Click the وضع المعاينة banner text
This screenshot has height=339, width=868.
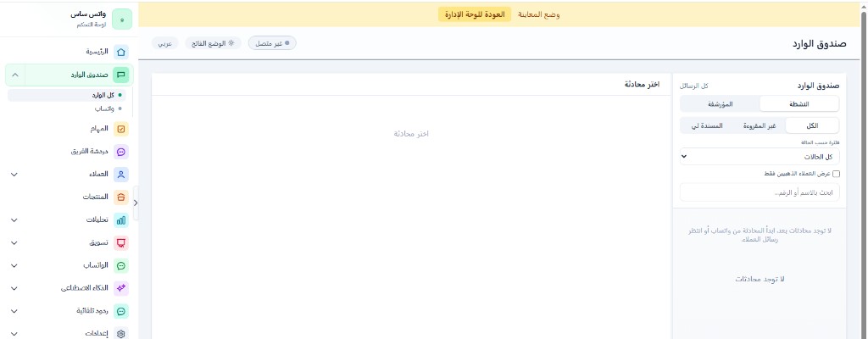pyautogui.click(x=538, y=14)
